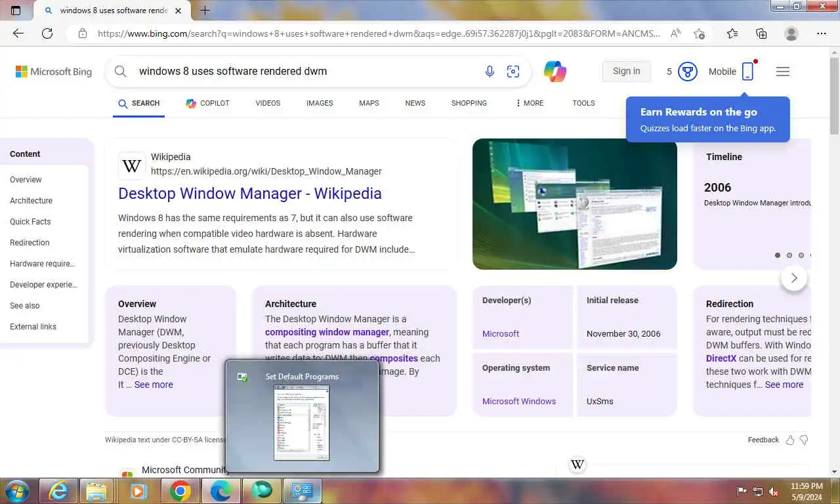The height and width of the screenshot is (504, 840).
Task: Open Windows Media Player from taskbar
Action: (138, 491)
